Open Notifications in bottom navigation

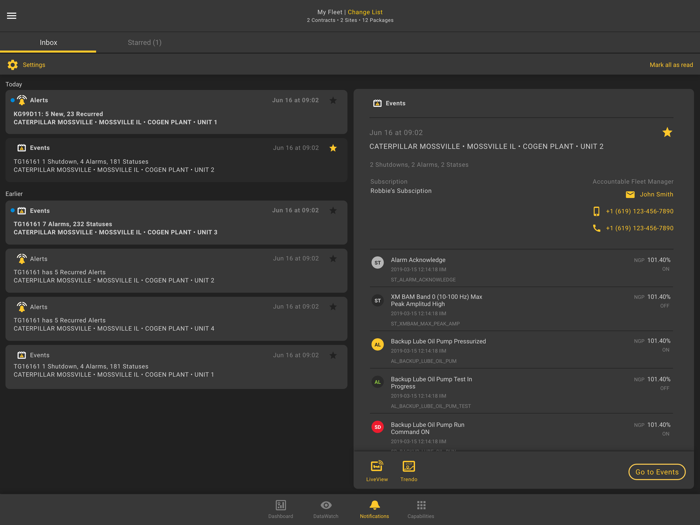374,509
